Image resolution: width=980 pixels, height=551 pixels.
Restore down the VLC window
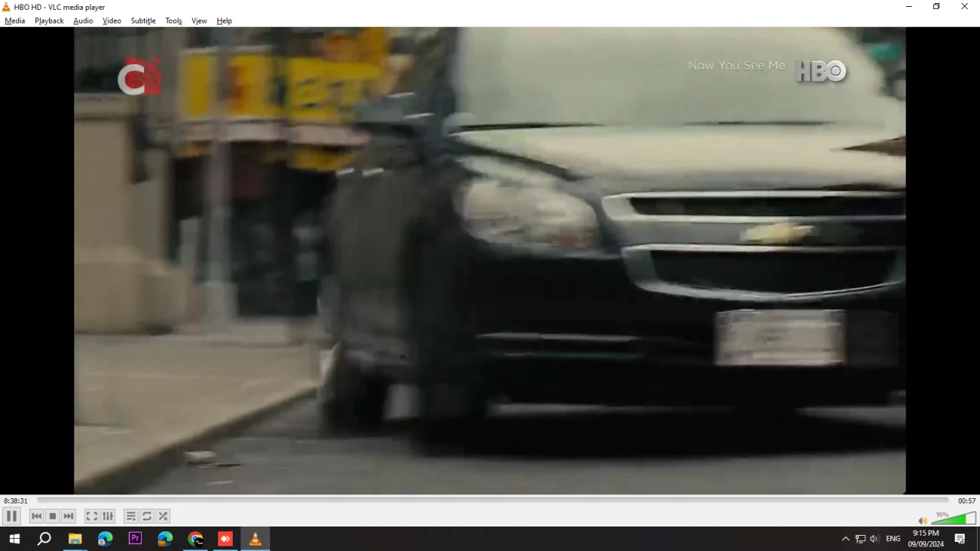click(936, 7)
